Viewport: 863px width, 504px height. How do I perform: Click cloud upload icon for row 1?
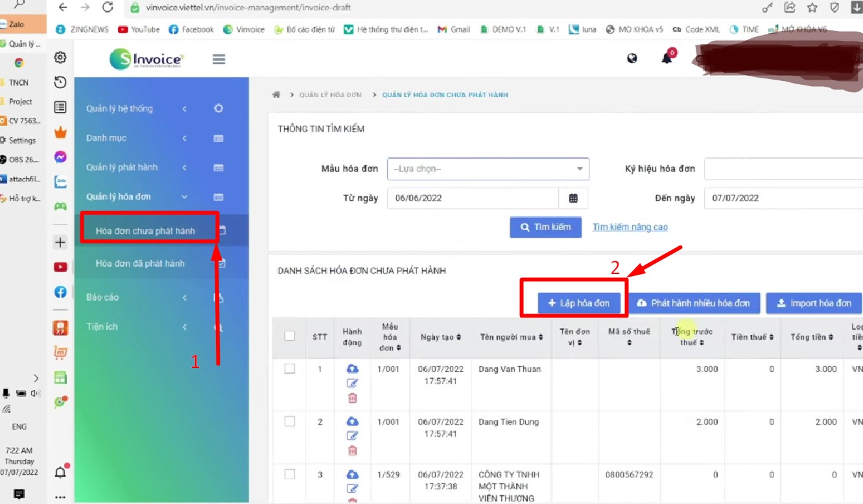(x=353, y=369)
